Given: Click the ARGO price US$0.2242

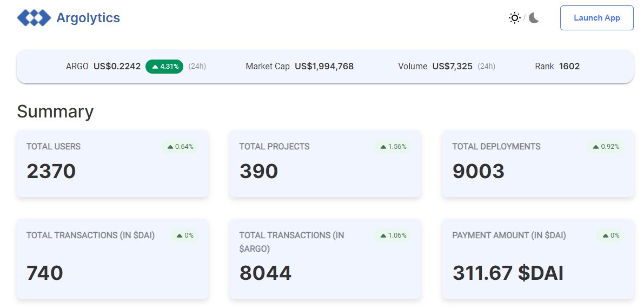Looking at the screenshot, I should (x=117, y=66).
